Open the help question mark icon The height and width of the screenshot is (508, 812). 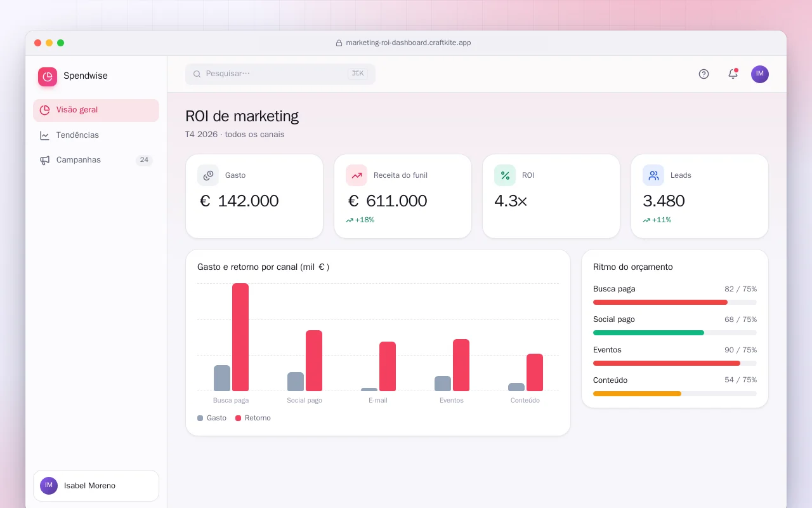click(704, 74)
